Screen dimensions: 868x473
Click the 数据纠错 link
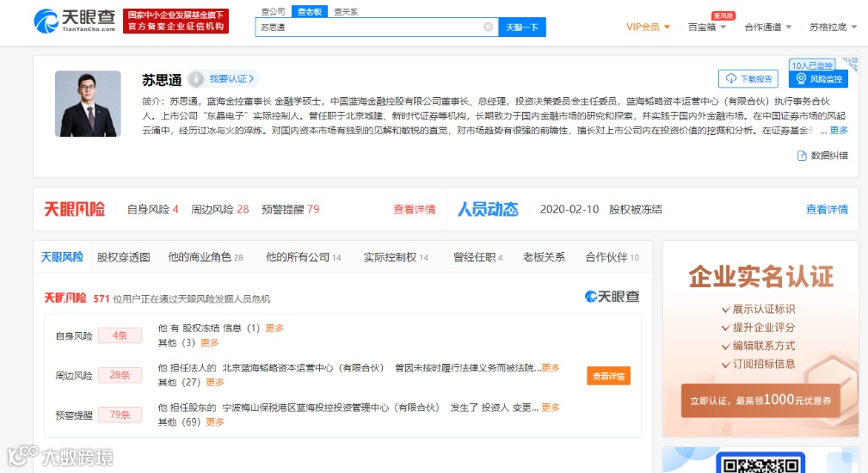click(x=829, y=156)
